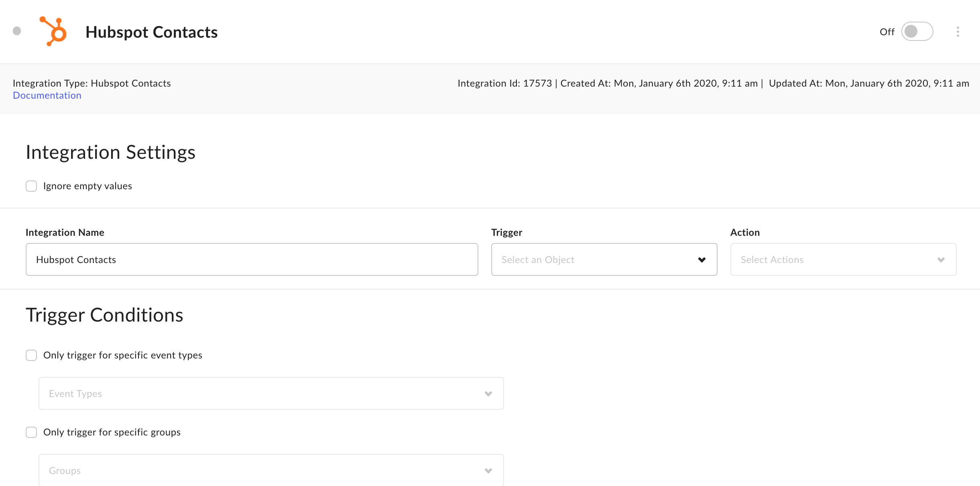Click the Integration Type: Hubspot Contacts text
Image resolution: width=980 pixels, height=486 pixels.
(91, 83)
